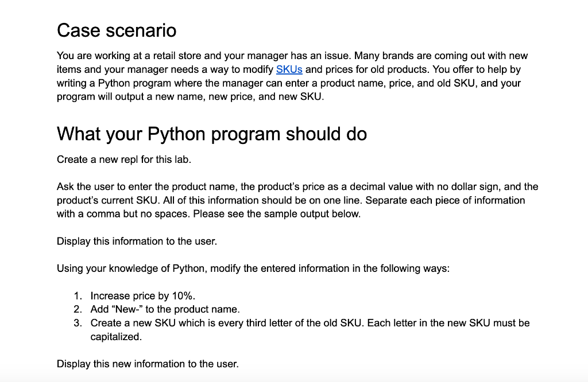
Task: Click the "Display this information to the user" line
Action: tap(137, 241)
